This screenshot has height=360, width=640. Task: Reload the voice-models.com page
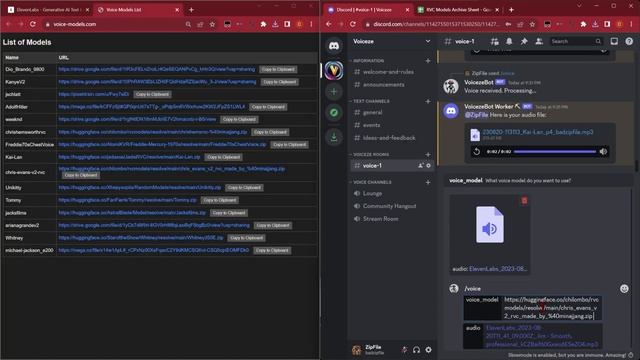click(x=33, y=24)
